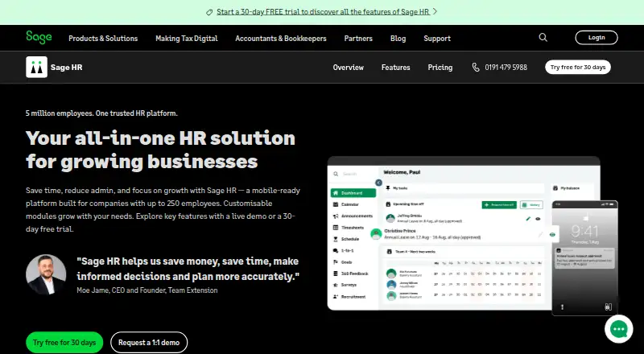Open the 30-day FREE trial banner link
Screen dimensions: 644x354
pyautogui.click(x=323, y=12)
